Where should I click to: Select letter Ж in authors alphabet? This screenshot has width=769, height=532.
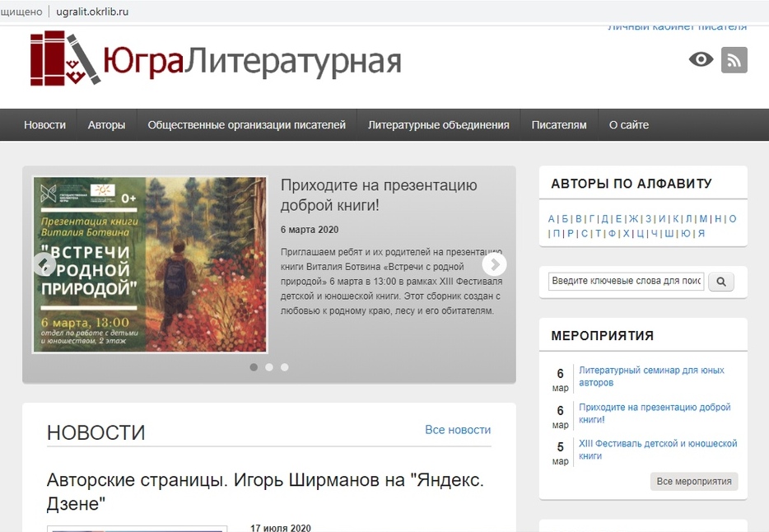pos(634,219)
